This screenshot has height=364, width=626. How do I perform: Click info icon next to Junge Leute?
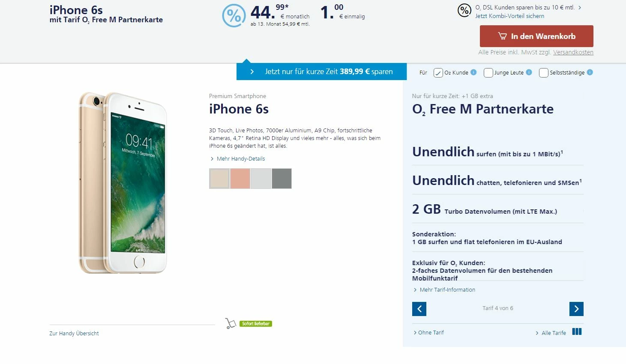tap(529, 72)
